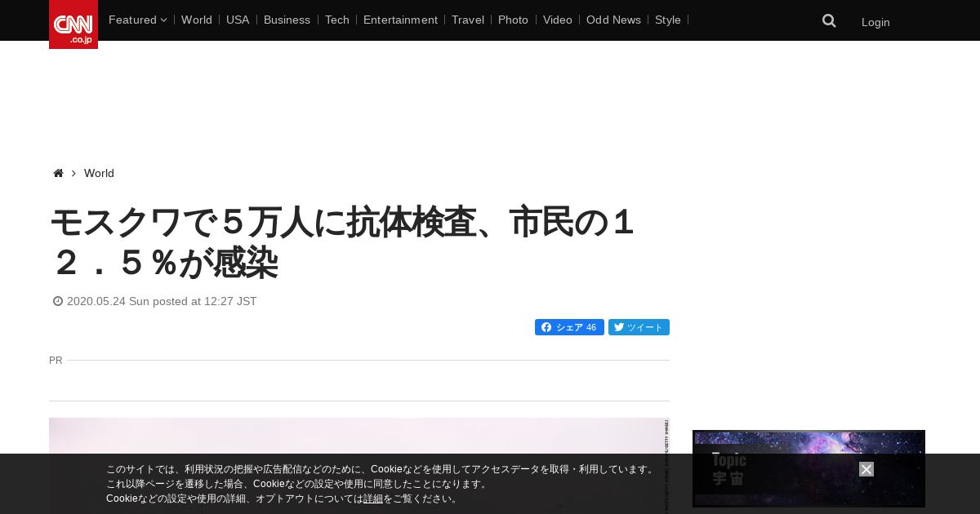
Task: Open the Photo section
Action: [513, 20]
